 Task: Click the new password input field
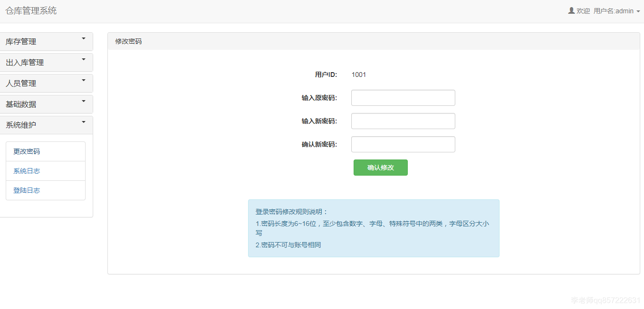tap(403, 121)
